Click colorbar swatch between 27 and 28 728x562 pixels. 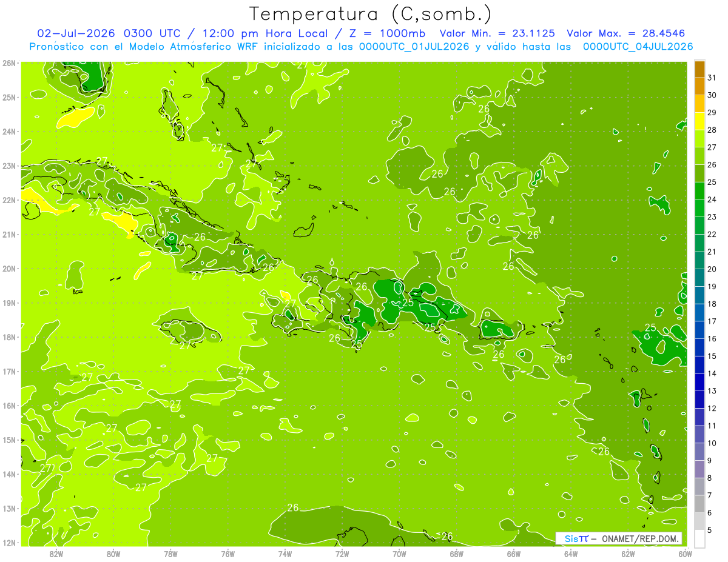699,138
